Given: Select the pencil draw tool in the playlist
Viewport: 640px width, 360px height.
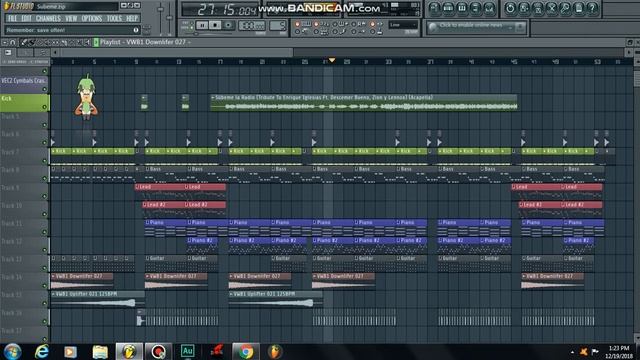Looking at the screenshot, I should pos(24,42).
